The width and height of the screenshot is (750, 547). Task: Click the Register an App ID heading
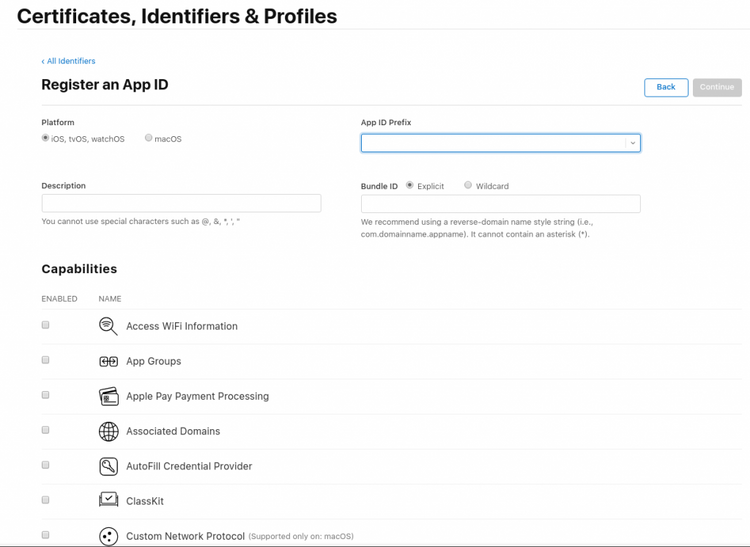[105, 85]
